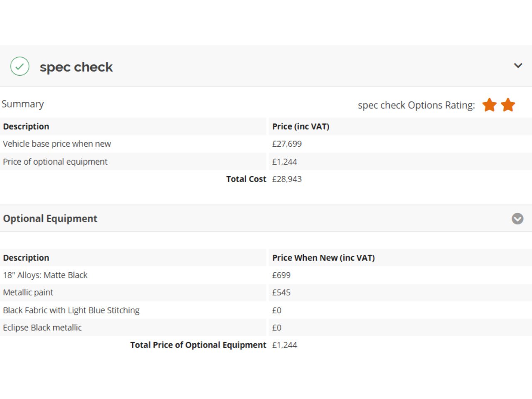The width and height of the screenshot is (532, 399).
Task: Select the Price of optional equipment row
Action: tap(55, 162)
